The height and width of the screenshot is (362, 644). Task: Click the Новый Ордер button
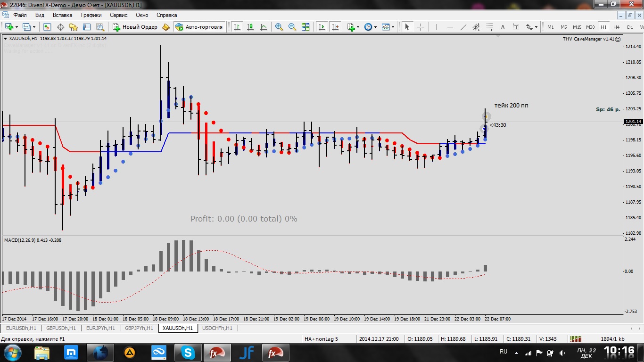[x=135, y=27]
